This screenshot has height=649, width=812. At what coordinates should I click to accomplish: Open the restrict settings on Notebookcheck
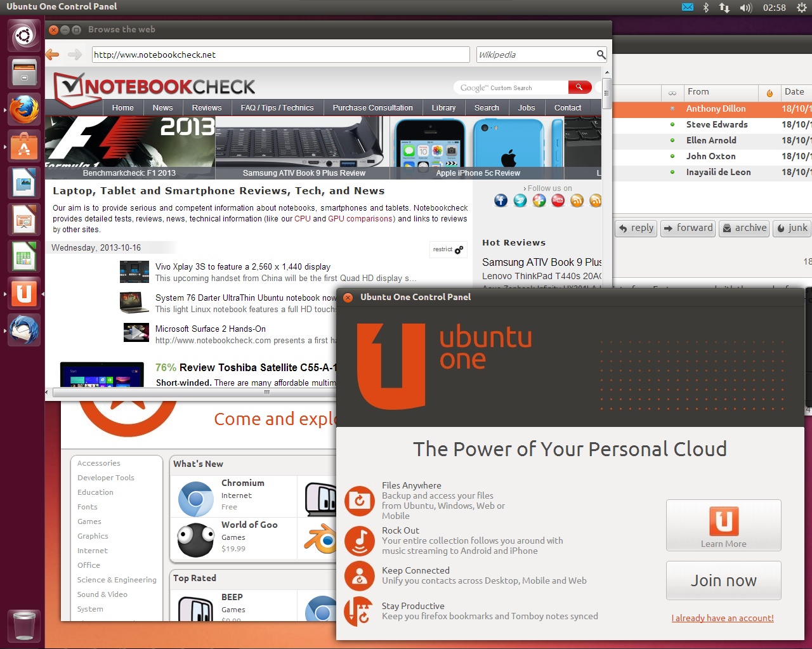point(449,249)
